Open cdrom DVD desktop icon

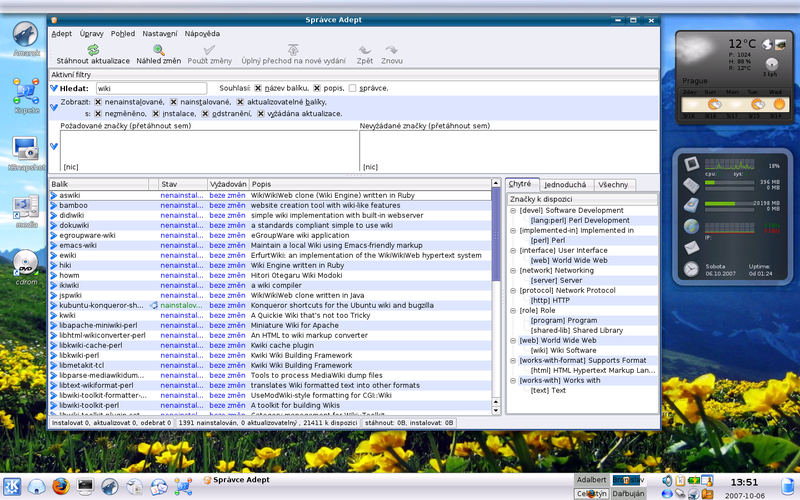click(26, 263)
